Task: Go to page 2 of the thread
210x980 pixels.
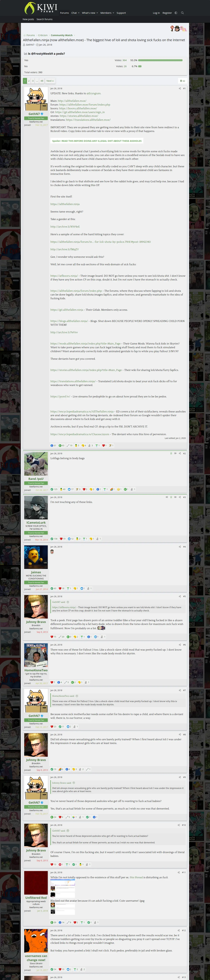Action: [x=29, y=81]
